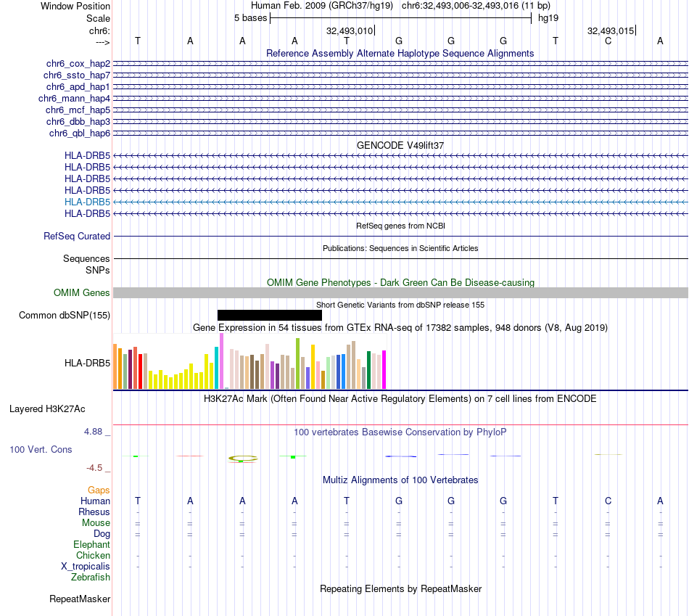Select the chr6_mcf_hap5 haplotype label
This screenshot has width=689, height=616.
click(x=78, y=110)
